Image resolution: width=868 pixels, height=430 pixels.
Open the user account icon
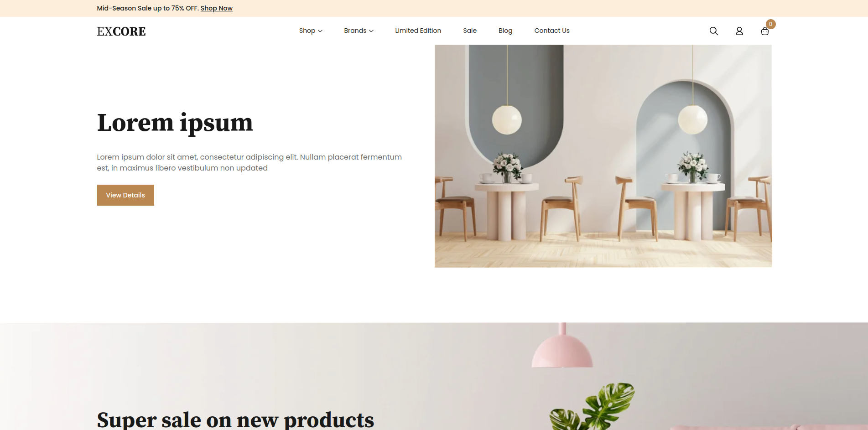739,31
